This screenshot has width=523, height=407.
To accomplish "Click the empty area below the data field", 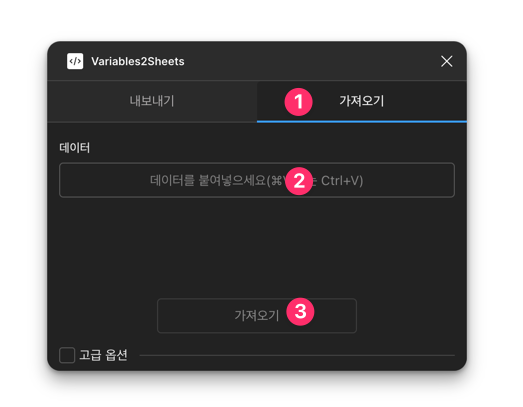I will [257, 247].
